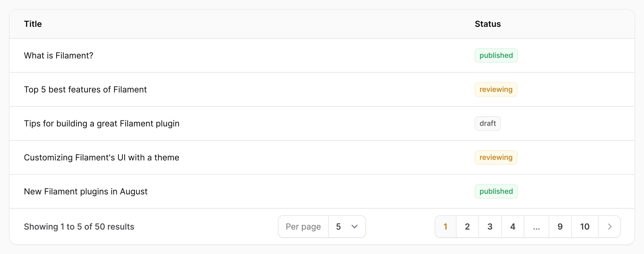
Task: Jump to page 9
Action: tap(560, 227)
